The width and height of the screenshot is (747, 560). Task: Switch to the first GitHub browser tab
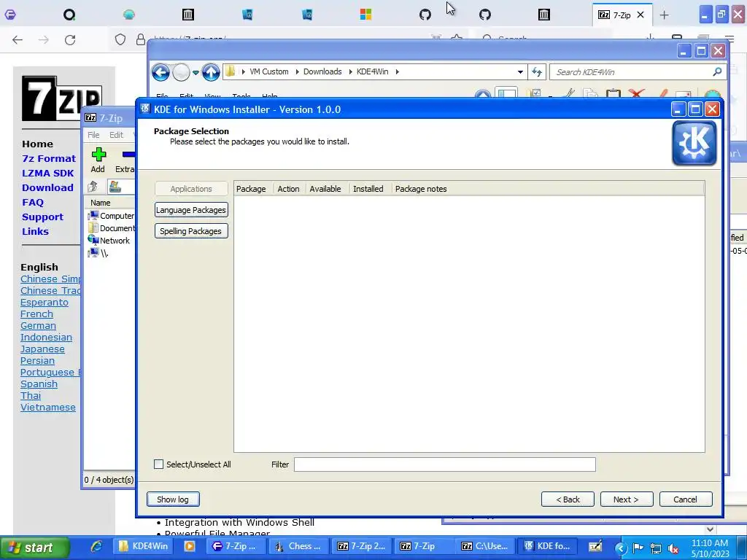pyautogui.click(x=425, y=15)
